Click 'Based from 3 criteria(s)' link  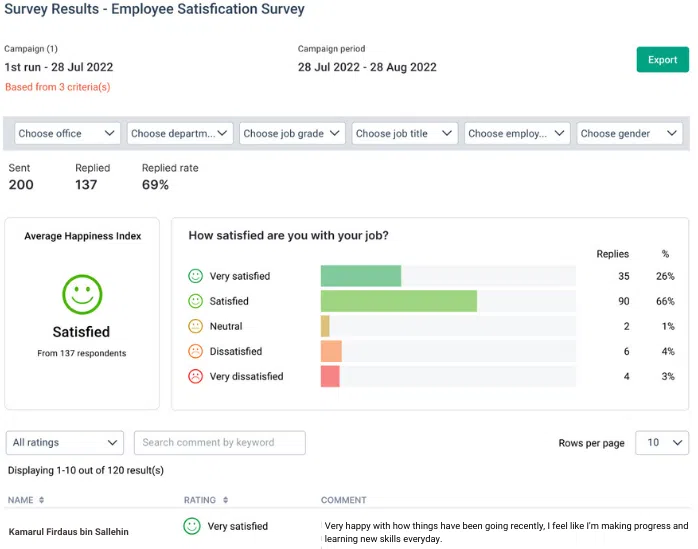[57, 87]
